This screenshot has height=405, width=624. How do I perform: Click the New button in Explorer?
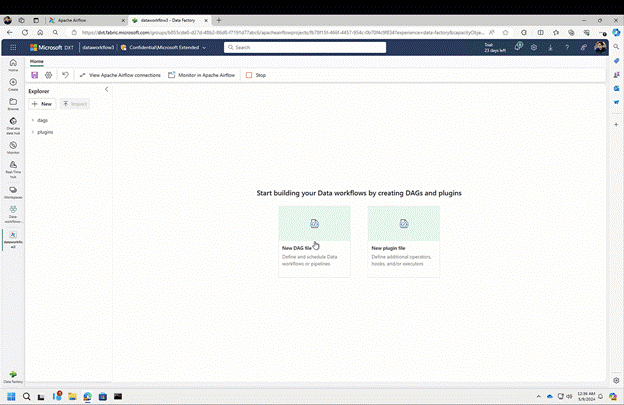42,104
